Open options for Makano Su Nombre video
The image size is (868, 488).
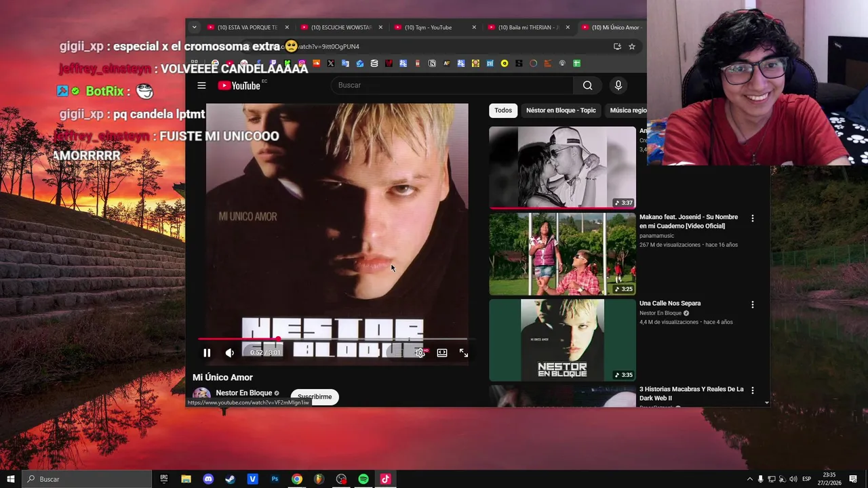pyautogui.click(x=752, y=218)
